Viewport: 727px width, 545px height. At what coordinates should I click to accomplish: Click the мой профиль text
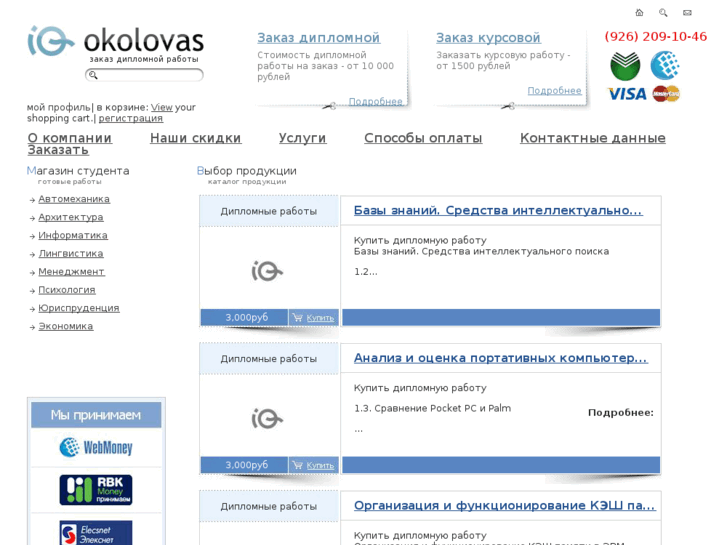(58, 107)
